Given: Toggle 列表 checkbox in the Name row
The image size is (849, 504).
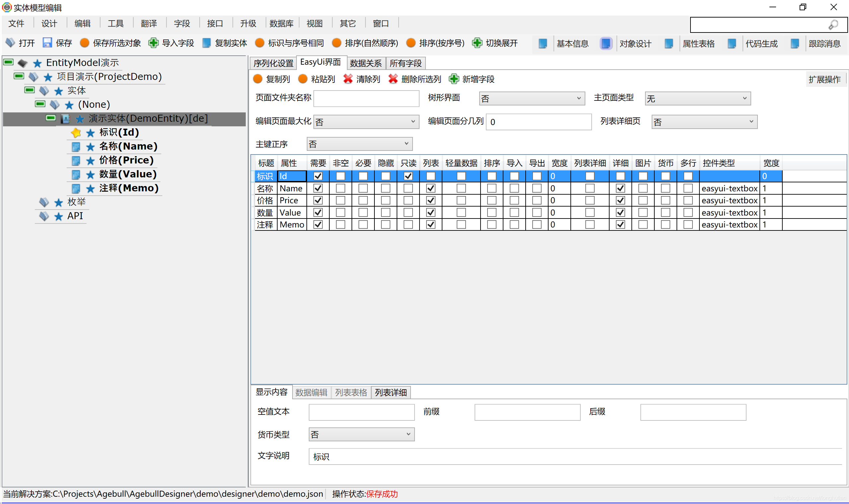Looking at the screenshot, I should (431, 188).
